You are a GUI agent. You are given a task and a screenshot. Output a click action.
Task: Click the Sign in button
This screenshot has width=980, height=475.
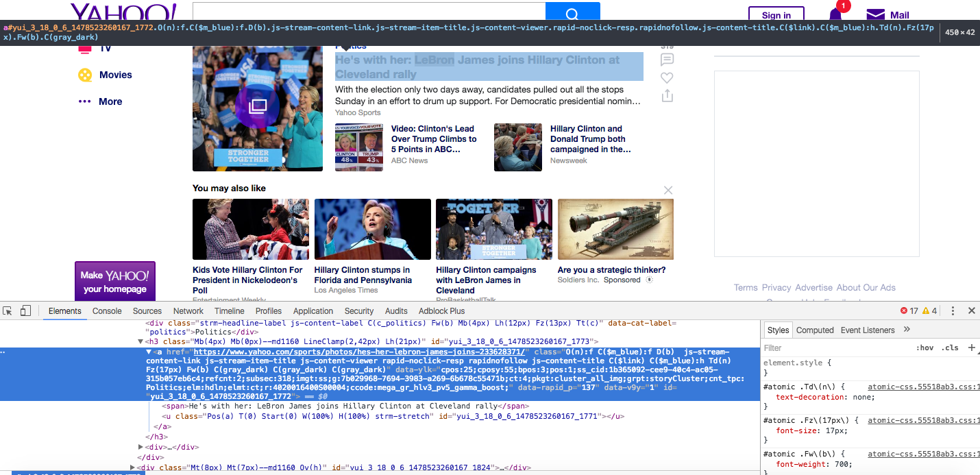tap(776, 15)
